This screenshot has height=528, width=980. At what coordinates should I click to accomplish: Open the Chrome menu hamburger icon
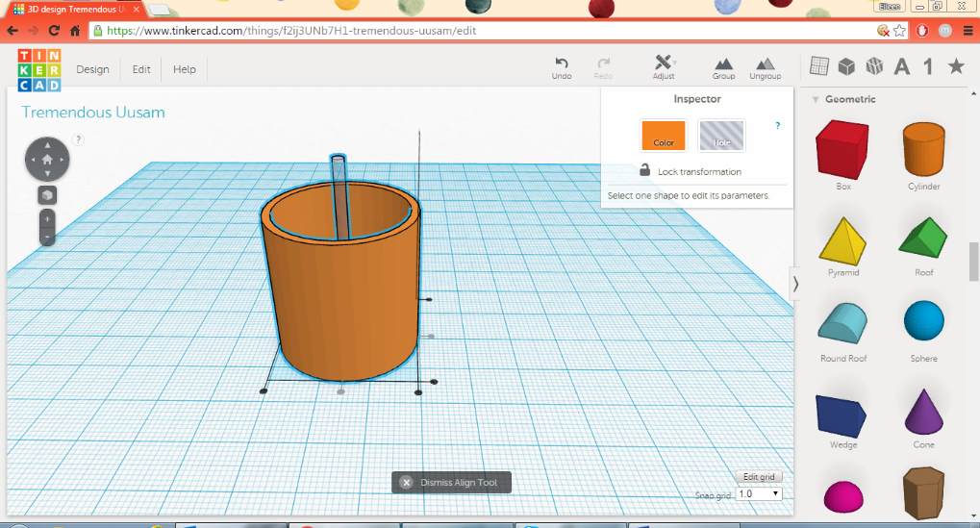[x=968, y=31]
